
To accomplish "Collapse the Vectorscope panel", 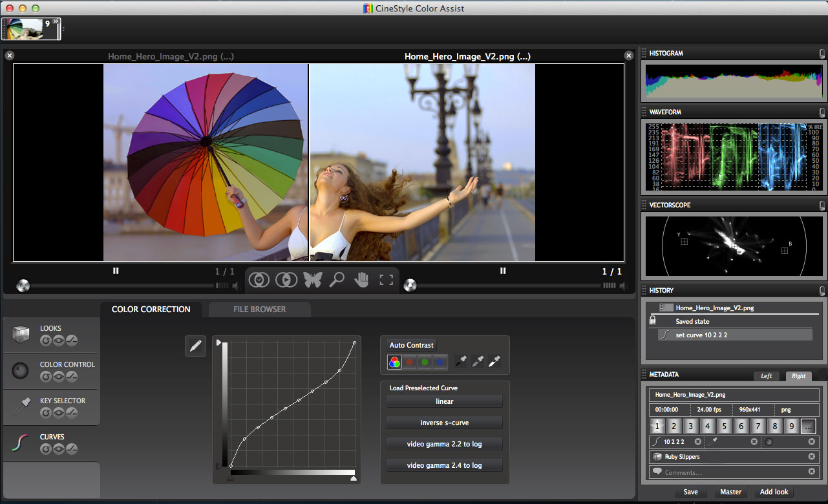I will pyautogui.click(x=822, y=205).
